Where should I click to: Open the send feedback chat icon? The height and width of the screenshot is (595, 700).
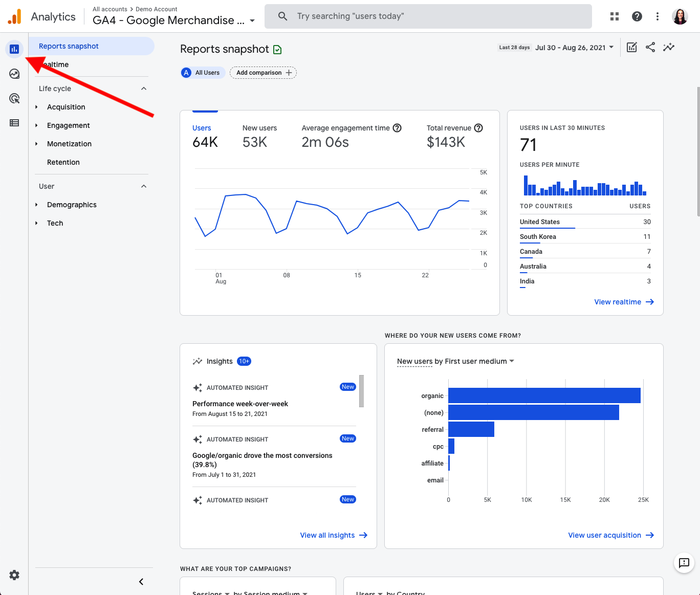(684, 563)
